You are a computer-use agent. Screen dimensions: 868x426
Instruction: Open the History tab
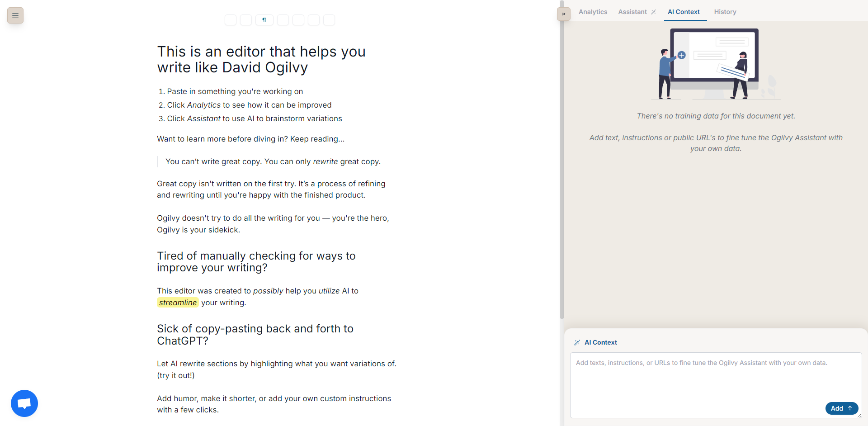(725, 12)
